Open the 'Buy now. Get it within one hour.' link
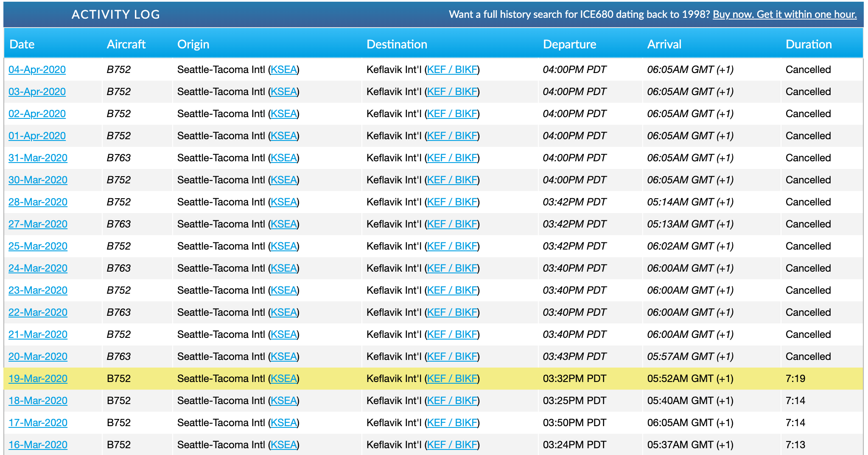The width and height of the screenshot is (868, 455). pos(784,14)
